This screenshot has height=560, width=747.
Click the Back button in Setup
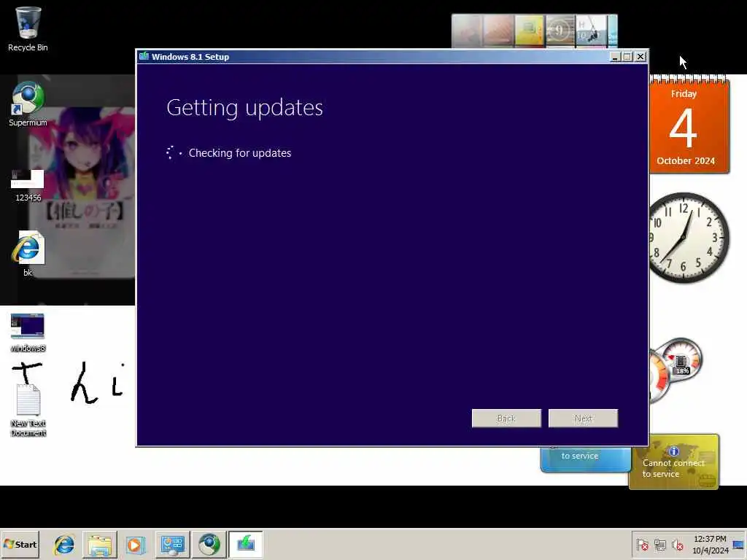[x=506, y=418]
